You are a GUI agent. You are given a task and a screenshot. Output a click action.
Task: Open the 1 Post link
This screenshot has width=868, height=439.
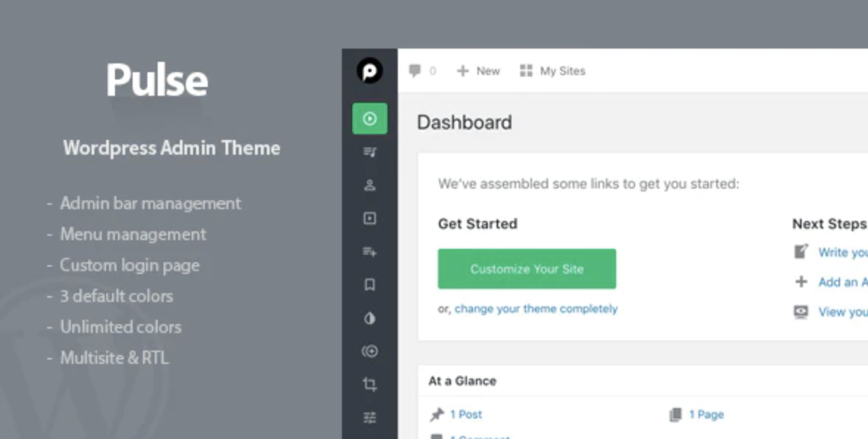click(465, 415)
